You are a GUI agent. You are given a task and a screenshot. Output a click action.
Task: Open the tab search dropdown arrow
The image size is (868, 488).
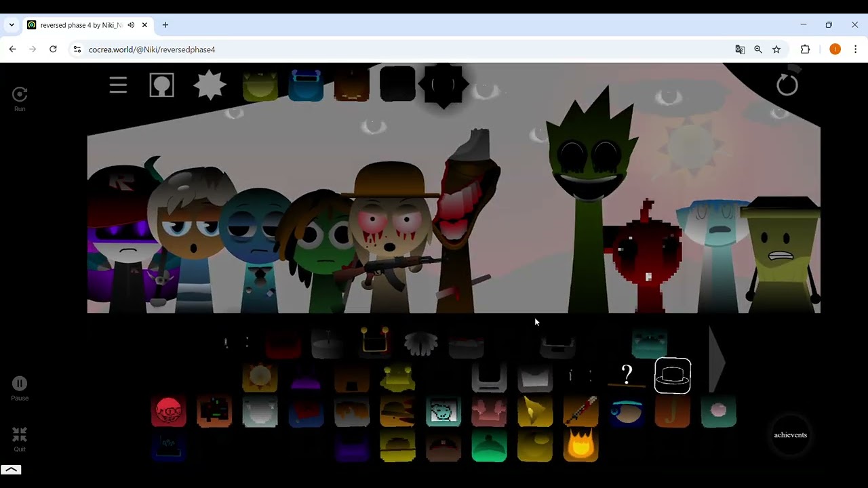12,25
